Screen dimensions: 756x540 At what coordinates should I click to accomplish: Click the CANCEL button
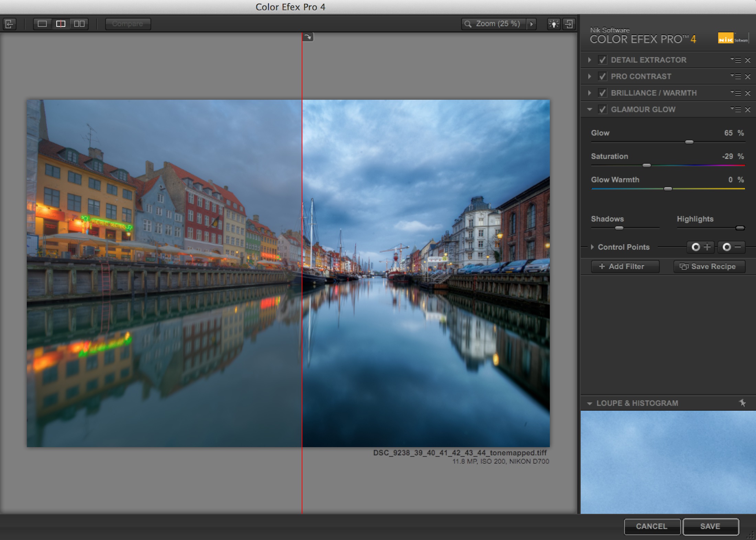pyautogui.click(x=652, y=527)
